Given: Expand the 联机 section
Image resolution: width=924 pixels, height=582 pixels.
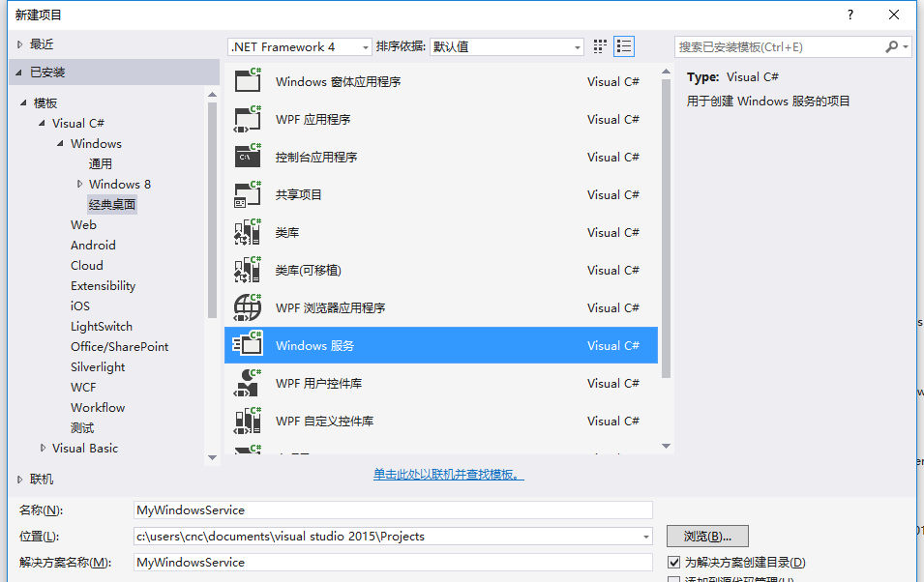Looking at the screenshot, I should (19, 479).
